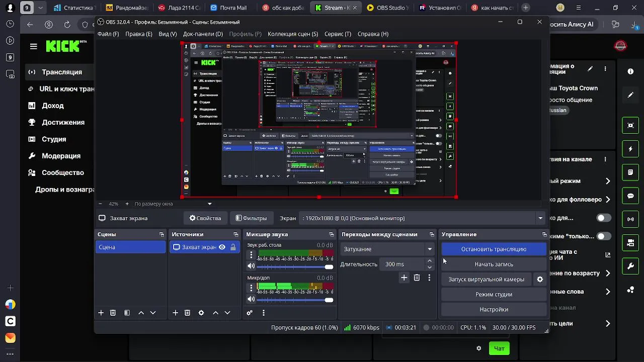The height and width of the screenshot is (362, 644).
Task: Click the Длительность 300 ms field
Action: pyautogui.click(x=403, y=264)
